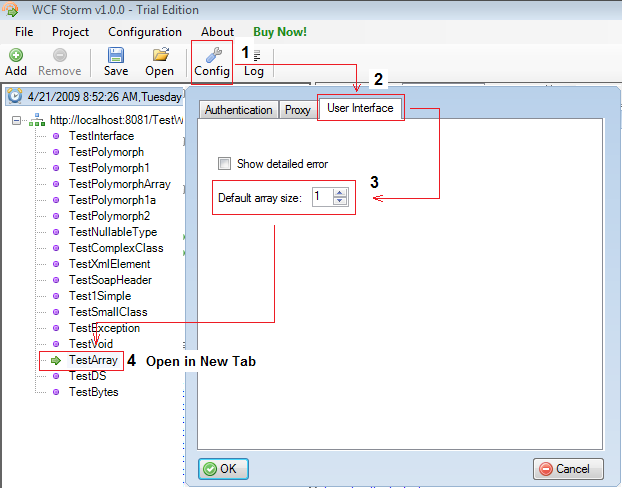
Task: Click the Save floppy disk icon
Action: (116, 55)
